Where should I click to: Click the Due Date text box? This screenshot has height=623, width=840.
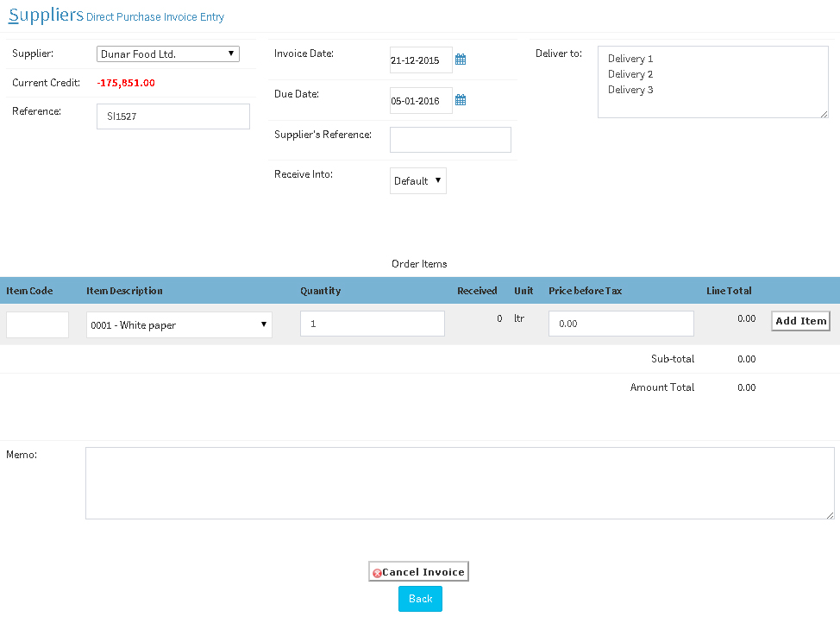(420, 99)
